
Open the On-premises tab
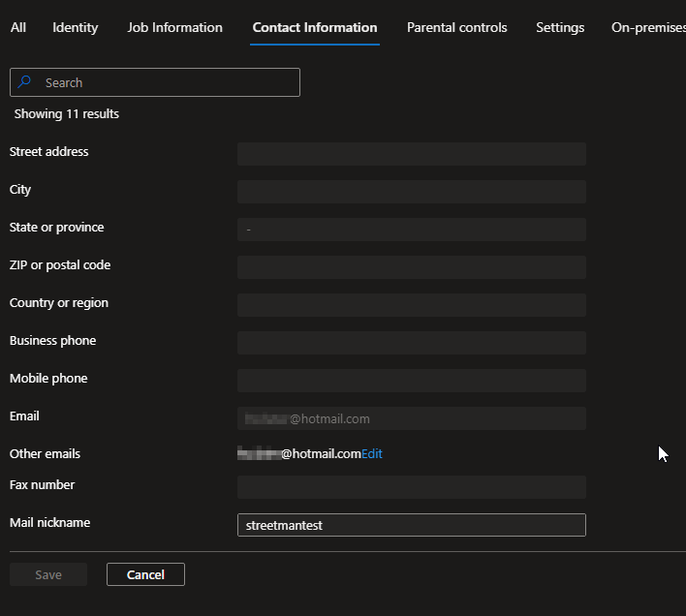(648, 27)
